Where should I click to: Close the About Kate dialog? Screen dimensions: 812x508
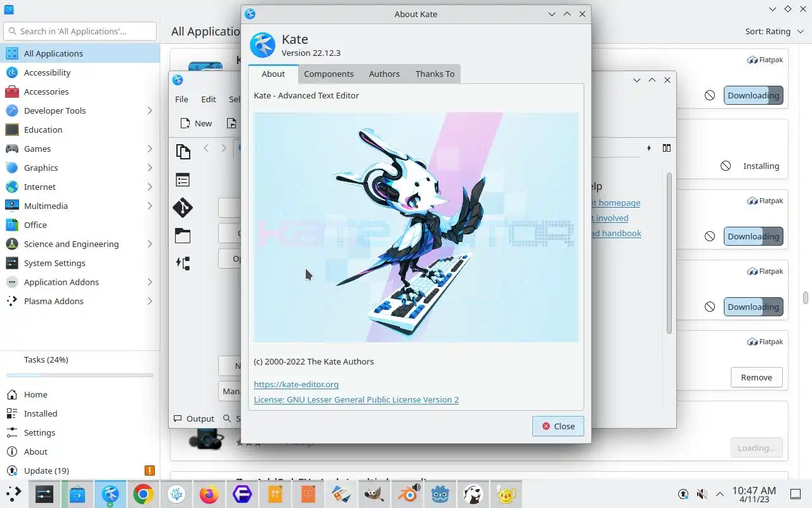click(558, 426)
